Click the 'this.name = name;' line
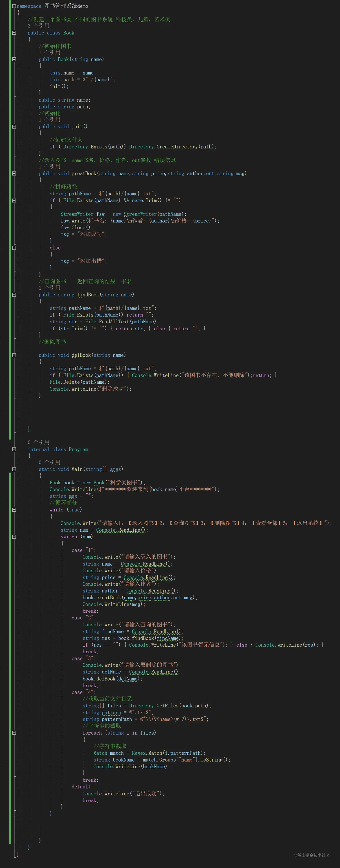 point(73,73)
